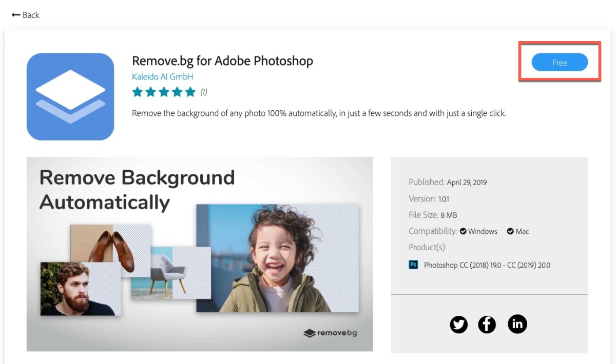Image resolution: width=616 pixels, height=364 pixels.
Task: Click the Remove.bg for Adobe Photoshop title
Action: (222, 61)
